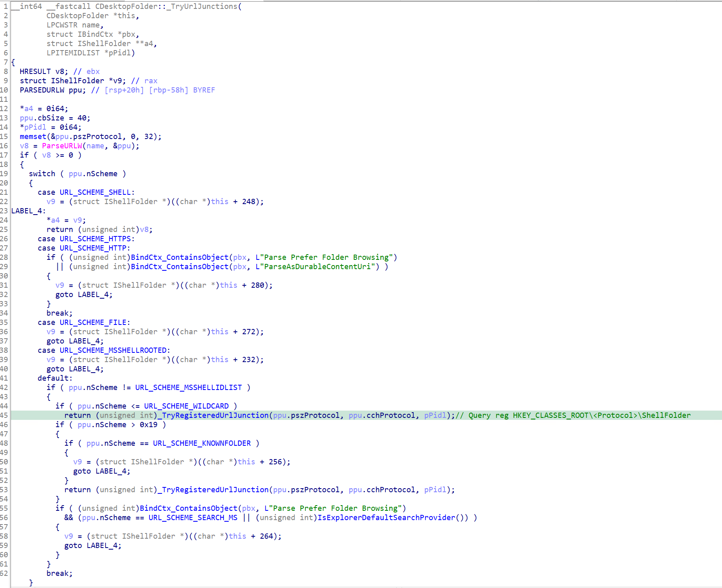Select the URL_SCHEME_KNOWNFOLDER constant
Image resolution: width=722 pixels, height=588 pixels.
click(x=202, y=443)
